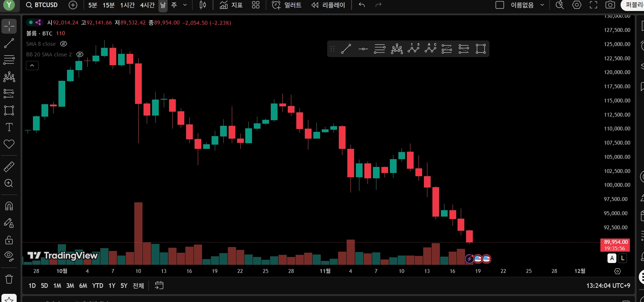Open the Y user profile menu
The width and height of the screenshot is (644, 302).
[9, 5]
